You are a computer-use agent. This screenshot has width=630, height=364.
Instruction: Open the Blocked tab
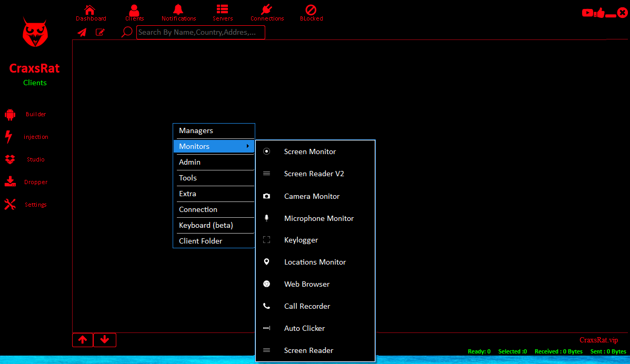[x=311, y=13]
